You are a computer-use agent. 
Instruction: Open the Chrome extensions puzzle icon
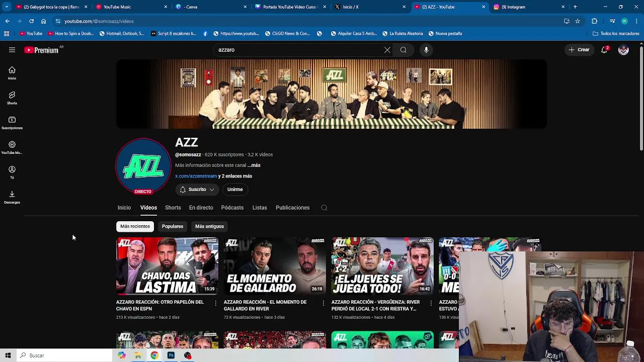click(595, 21)
